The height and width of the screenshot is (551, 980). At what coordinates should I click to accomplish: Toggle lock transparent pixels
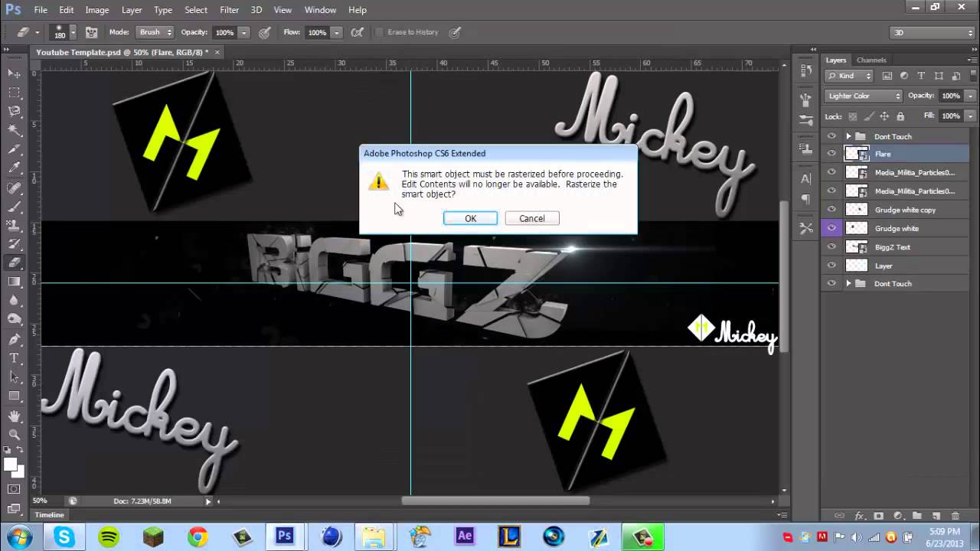pyautogui.click(x=851, y=116)
